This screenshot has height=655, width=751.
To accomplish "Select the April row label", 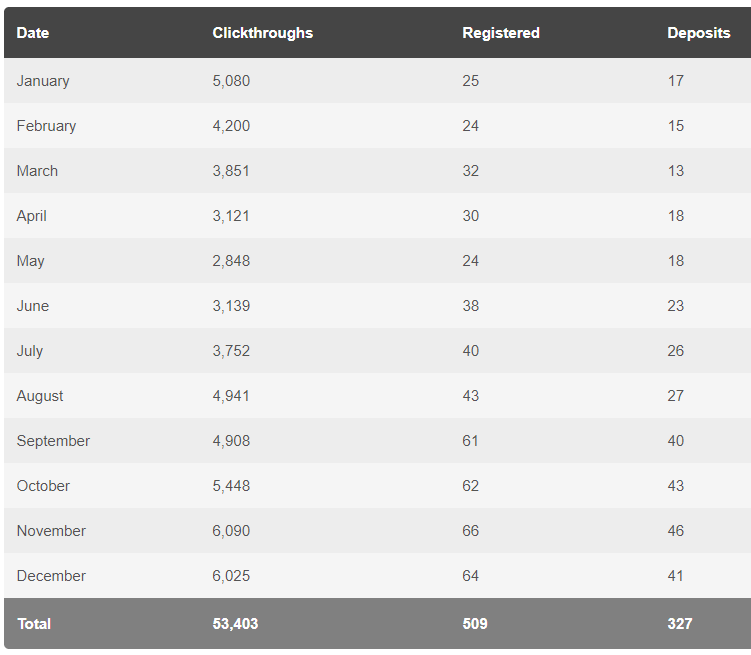I will click(32, 216).
